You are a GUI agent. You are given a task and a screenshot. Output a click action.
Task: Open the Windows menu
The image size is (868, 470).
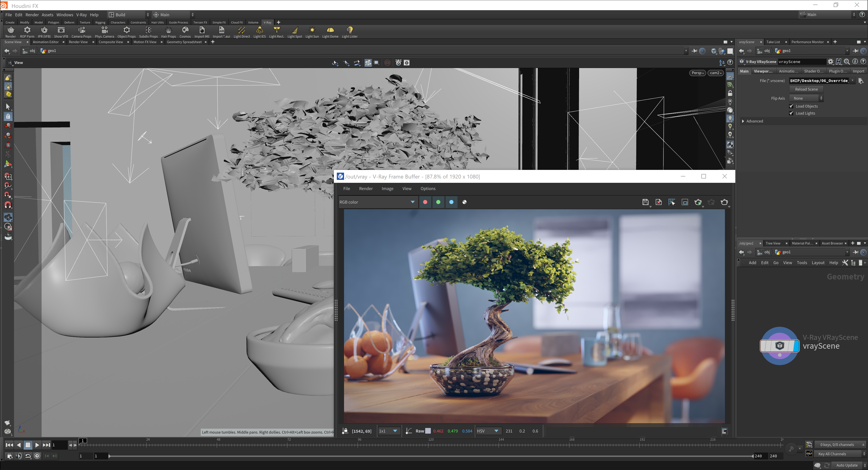coord(65,15)
